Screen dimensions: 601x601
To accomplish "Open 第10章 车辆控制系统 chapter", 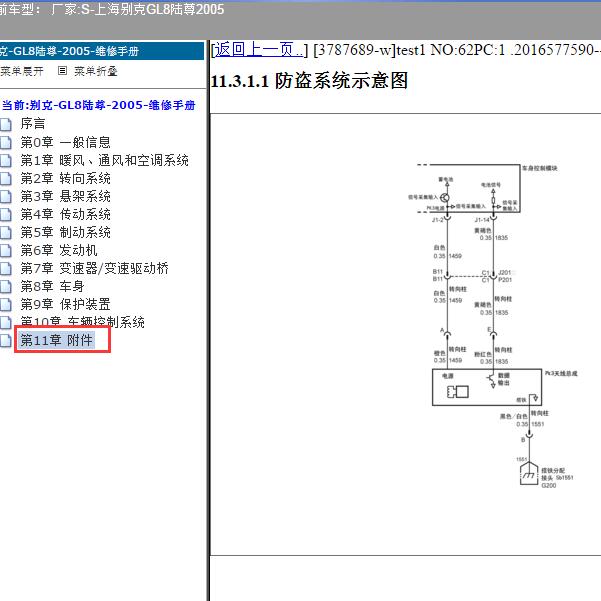I will [83, 322].
